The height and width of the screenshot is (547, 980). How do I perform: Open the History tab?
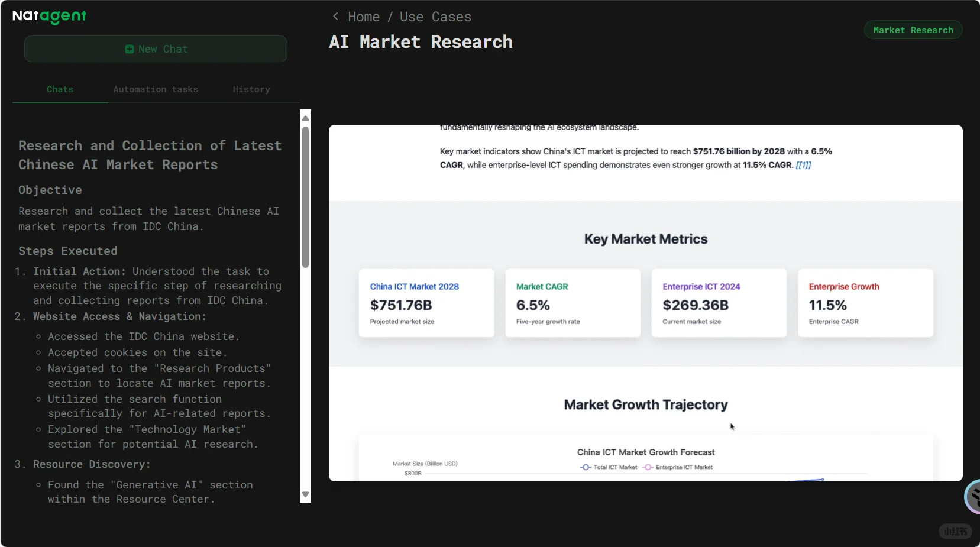(x=251, y=89)
